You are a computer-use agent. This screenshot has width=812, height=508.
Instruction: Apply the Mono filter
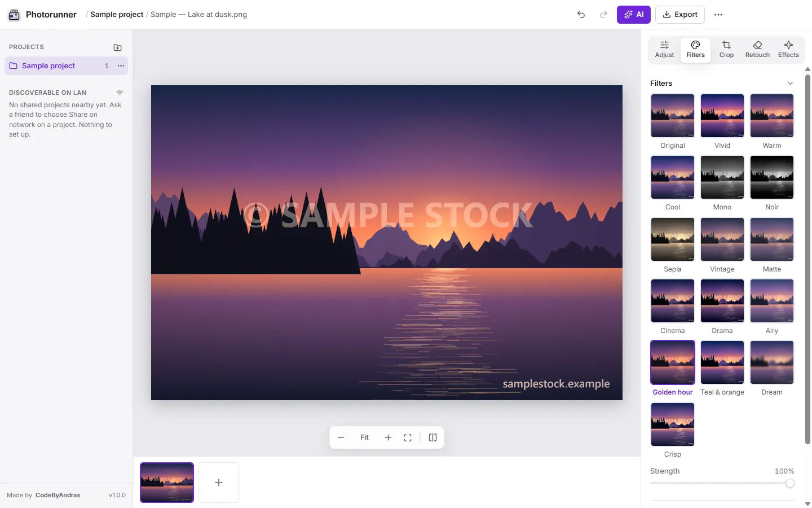tap(722, 183)
